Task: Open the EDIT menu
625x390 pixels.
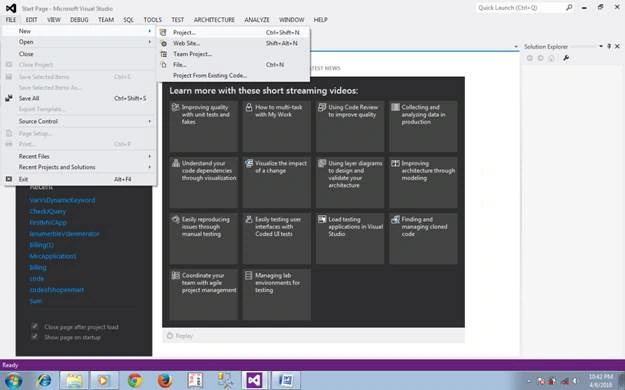Action: (x=31, y=20)
